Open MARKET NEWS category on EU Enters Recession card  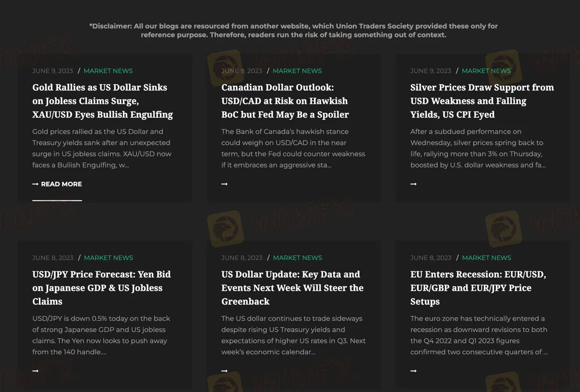[487, 258]
